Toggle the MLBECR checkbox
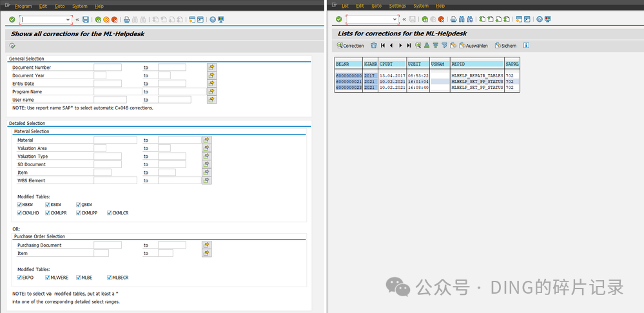644x313 pixels. [109, 278]
